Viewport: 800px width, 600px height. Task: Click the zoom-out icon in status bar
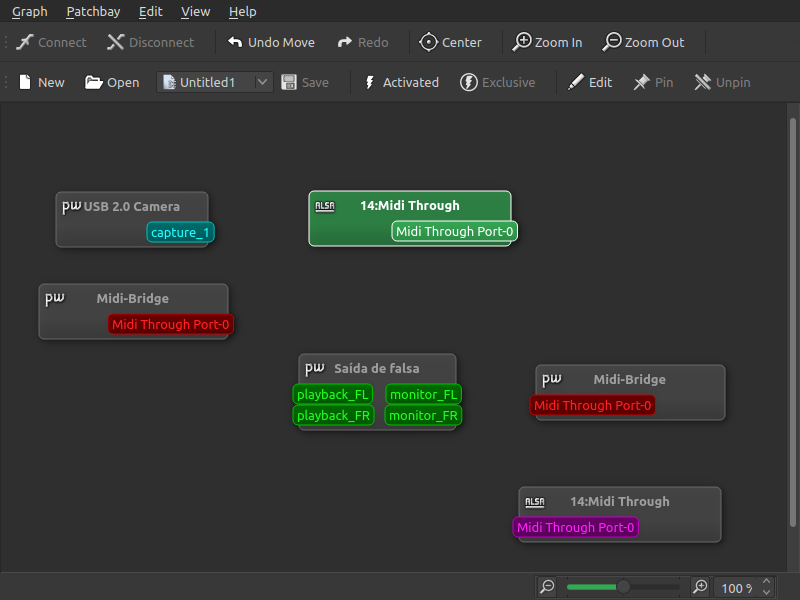coord(547,587)
